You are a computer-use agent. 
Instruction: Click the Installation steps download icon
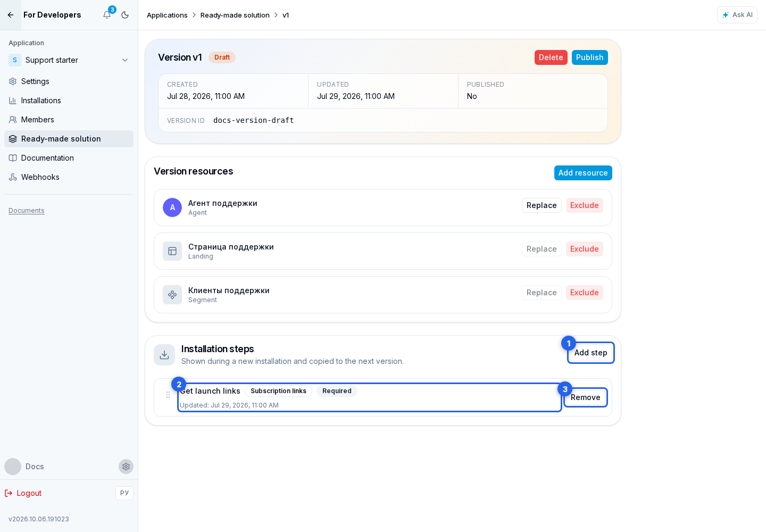(164, 355)
